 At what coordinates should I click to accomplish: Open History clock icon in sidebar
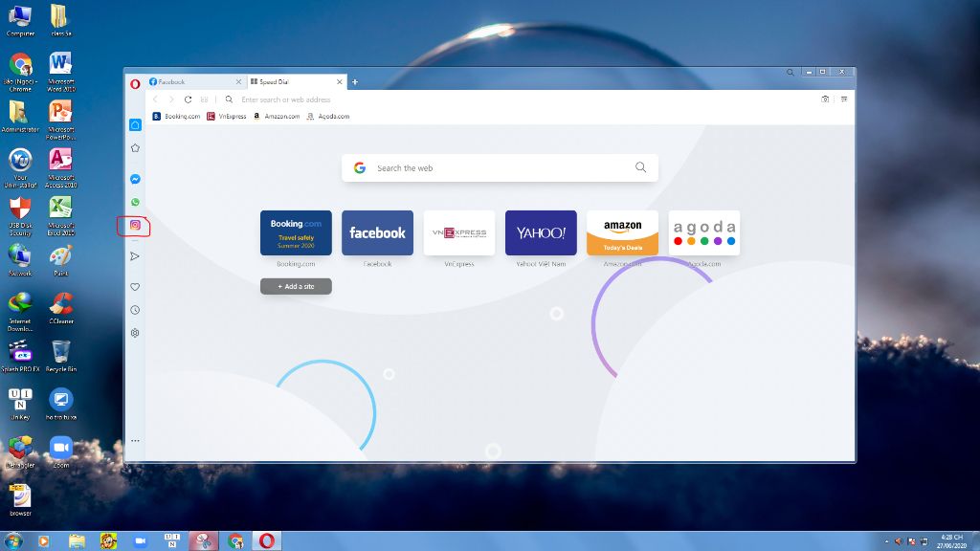point(135,310)
